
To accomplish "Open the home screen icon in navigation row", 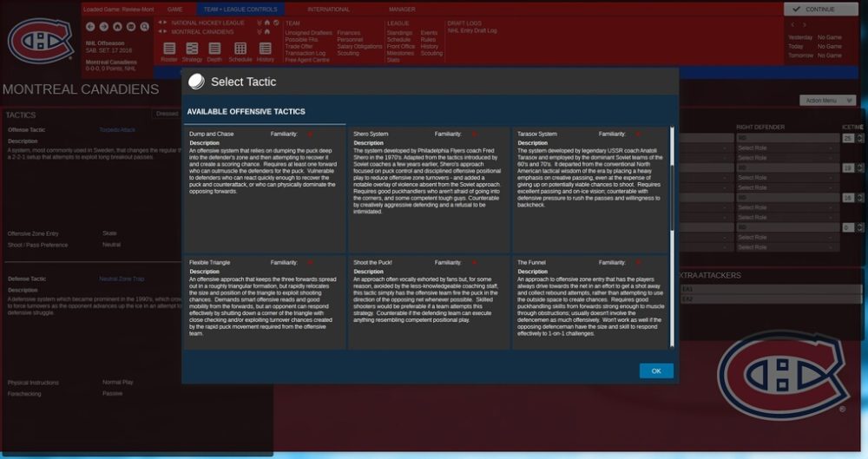I will (117, 27).
